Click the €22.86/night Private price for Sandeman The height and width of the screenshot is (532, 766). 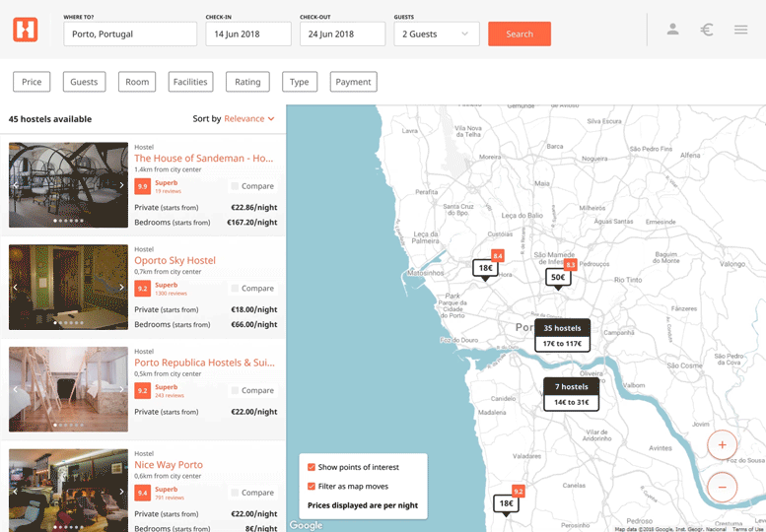point(254,208)
